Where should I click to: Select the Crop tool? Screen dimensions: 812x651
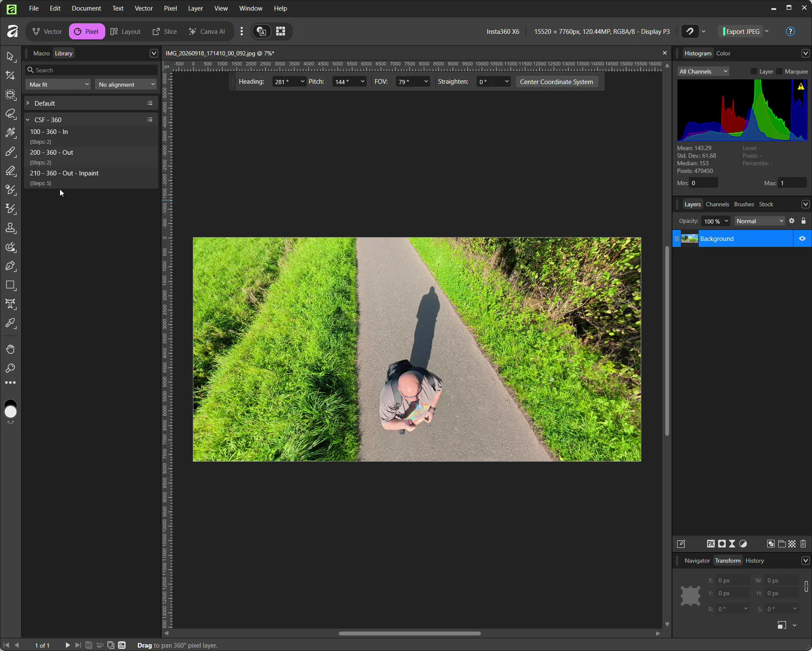click(x=11, y=76)
